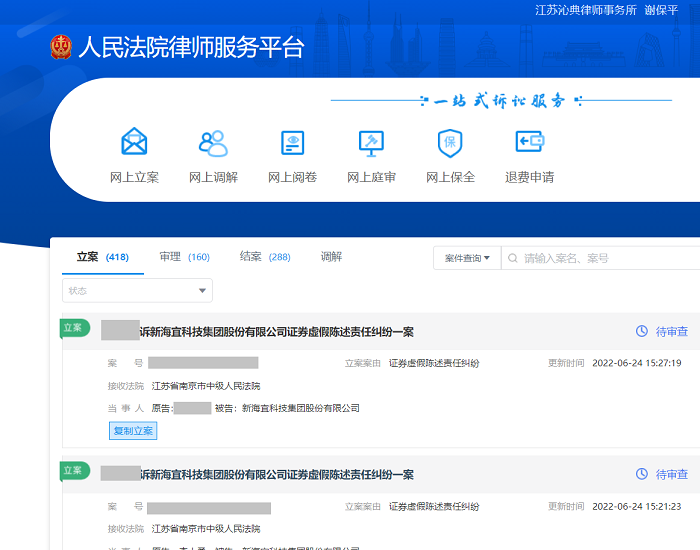Switch to the 结案 (288) tab

pyautogui.click(x=265, y=257)
